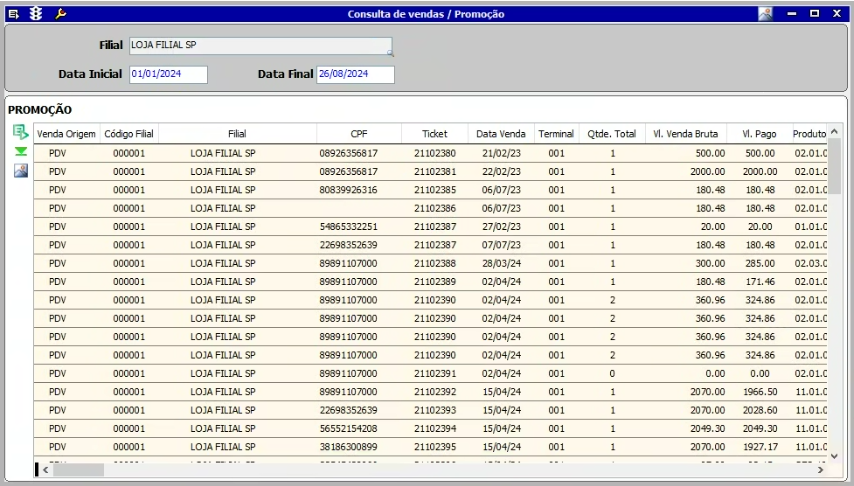Select ticket cell 21102385

click(x=435, y=190)
